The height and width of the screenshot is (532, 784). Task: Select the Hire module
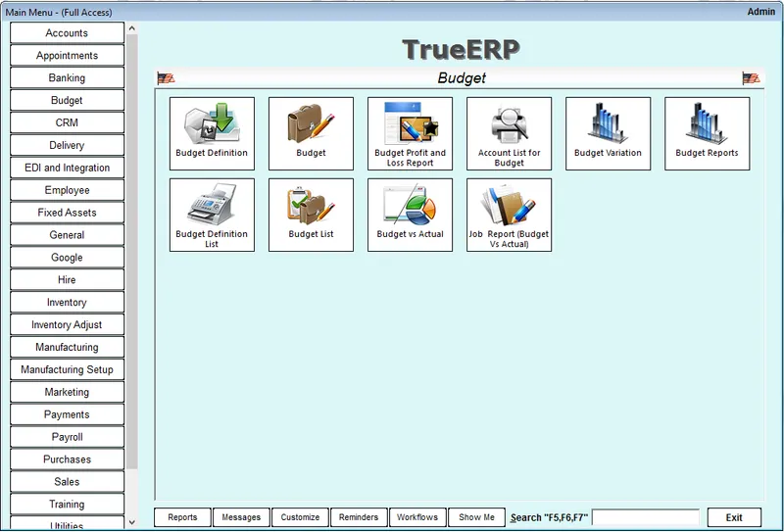pyautogui.click(x=67, y=280)
